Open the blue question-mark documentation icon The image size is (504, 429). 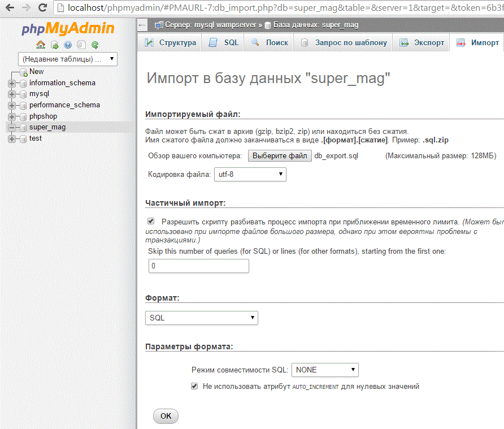[68, 45]
